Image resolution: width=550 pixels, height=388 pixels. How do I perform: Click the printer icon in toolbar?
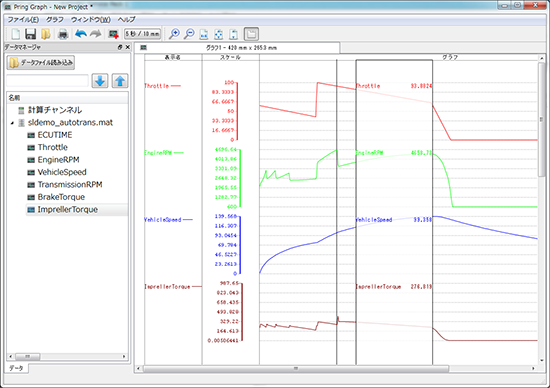[x=63, y=34]
